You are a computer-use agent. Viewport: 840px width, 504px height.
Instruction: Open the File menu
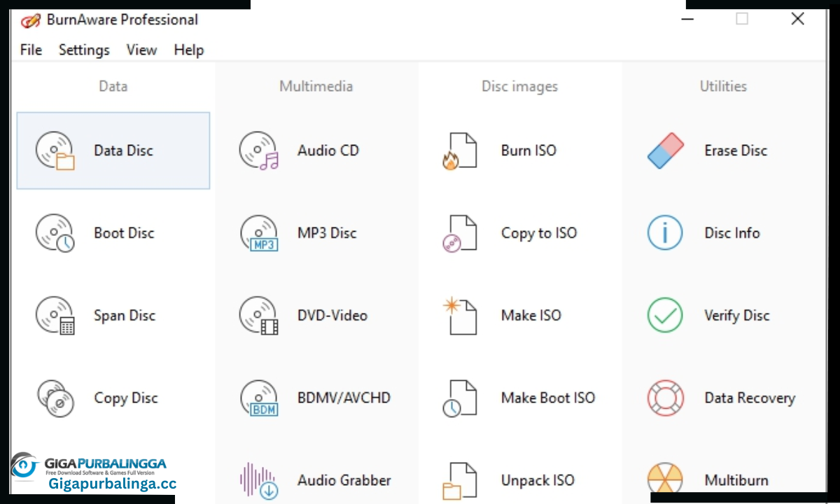coord(31,50)
